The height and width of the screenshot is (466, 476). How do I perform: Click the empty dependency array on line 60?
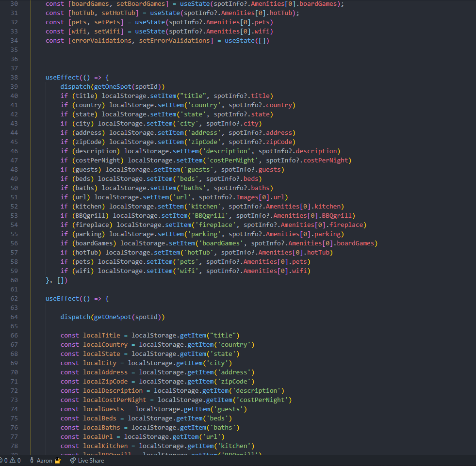61,280
